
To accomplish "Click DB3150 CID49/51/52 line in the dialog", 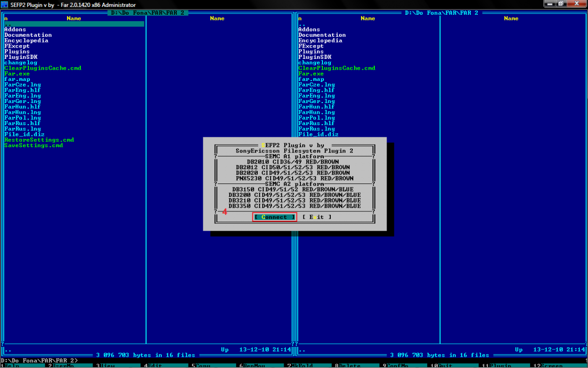I will 293,189.
